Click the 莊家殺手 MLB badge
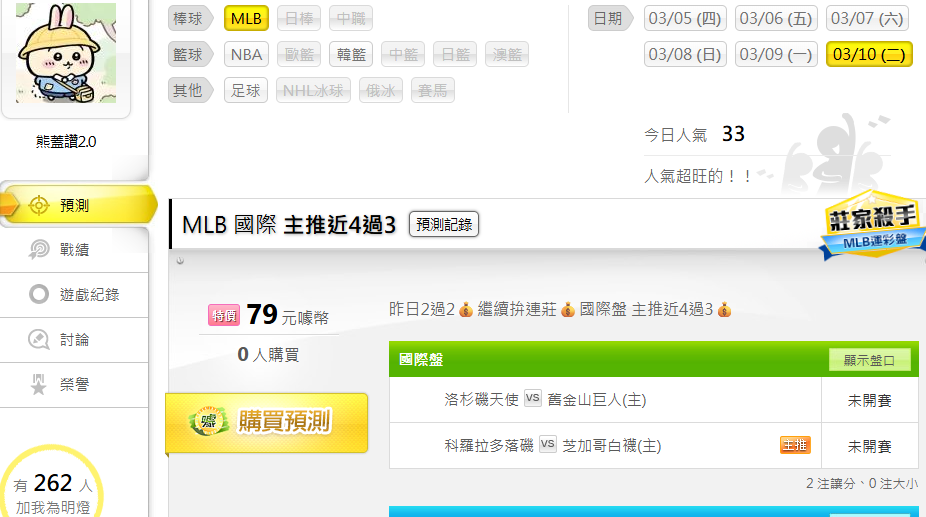Viewport: 926px width, 517px height. (870, 226)
